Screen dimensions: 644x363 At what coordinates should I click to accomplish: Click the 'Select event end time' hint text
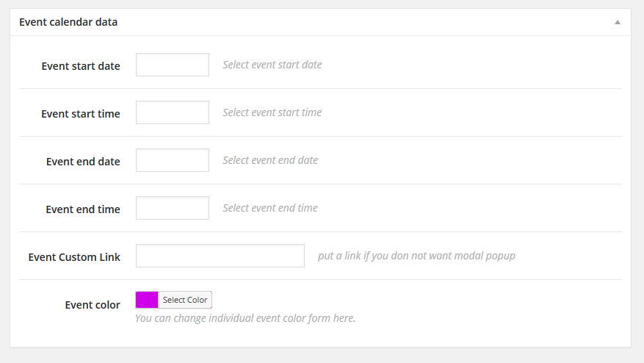coord(270,208)
